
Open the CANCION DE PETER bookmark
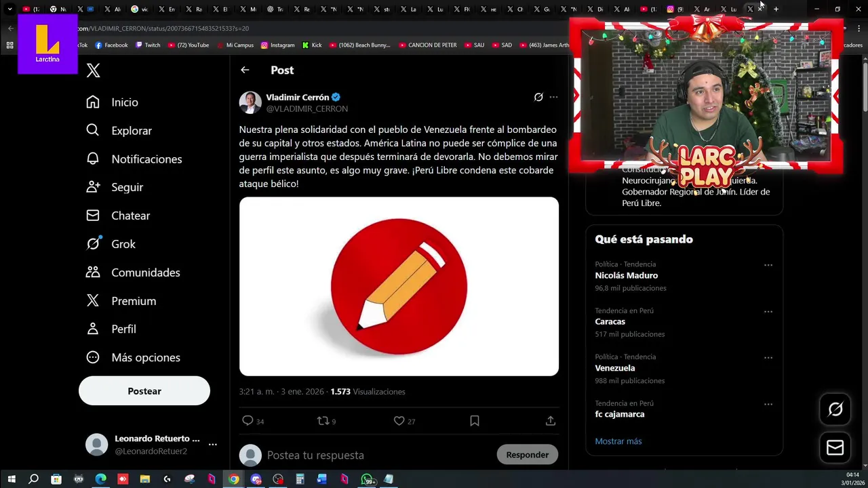coord(427,45)
